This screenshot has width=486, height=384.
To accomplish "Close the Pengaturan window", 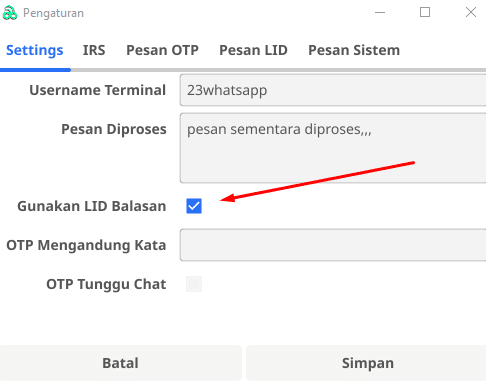I will click(471, 12).
